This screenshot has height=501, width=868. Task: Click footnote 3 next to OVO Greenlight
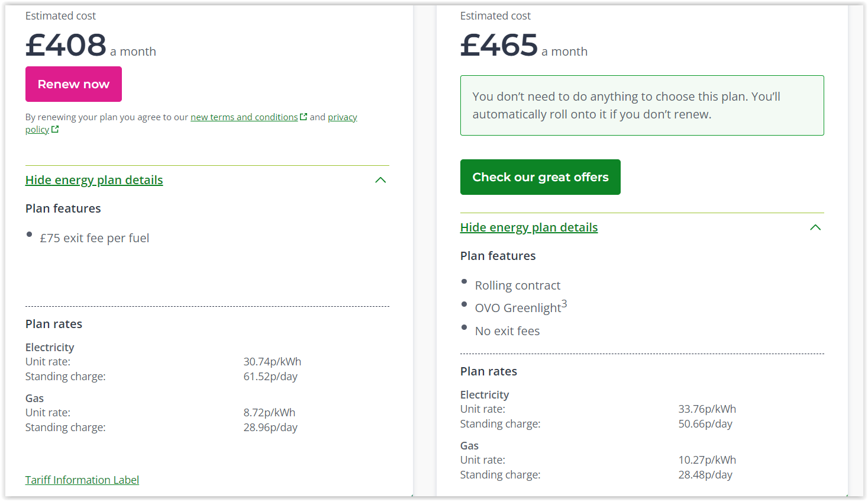tap(564, 304)
